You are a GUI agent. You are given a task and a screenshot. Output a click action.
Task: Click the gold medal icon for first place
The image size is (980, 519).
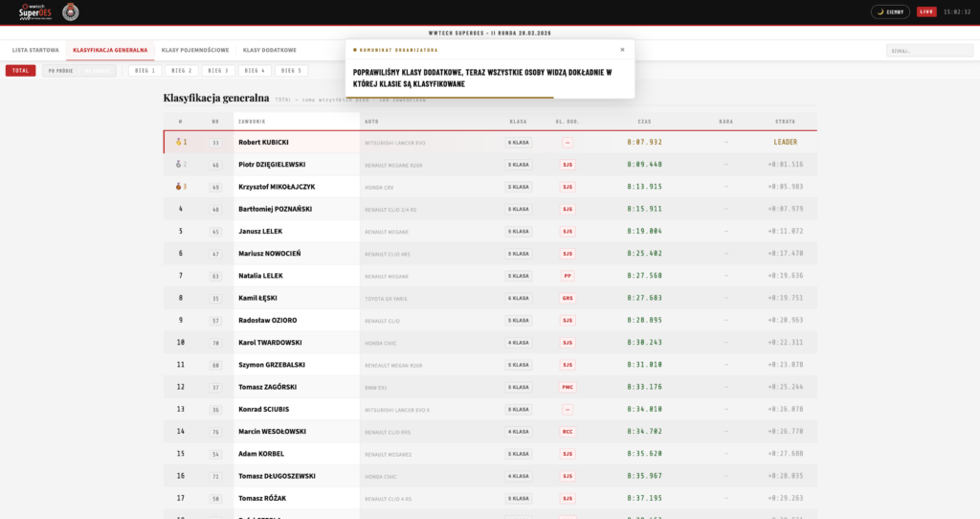tap(178, 143)
